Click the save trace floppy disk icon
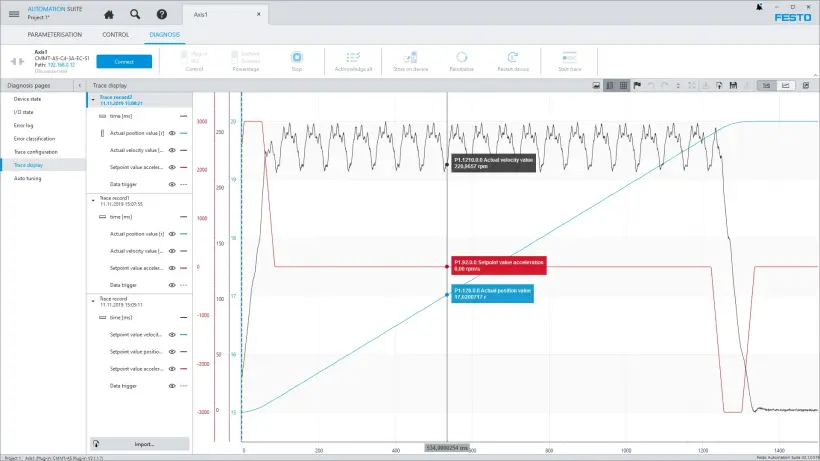The height and width of the screenshot is (461, 820). [734, 86]
